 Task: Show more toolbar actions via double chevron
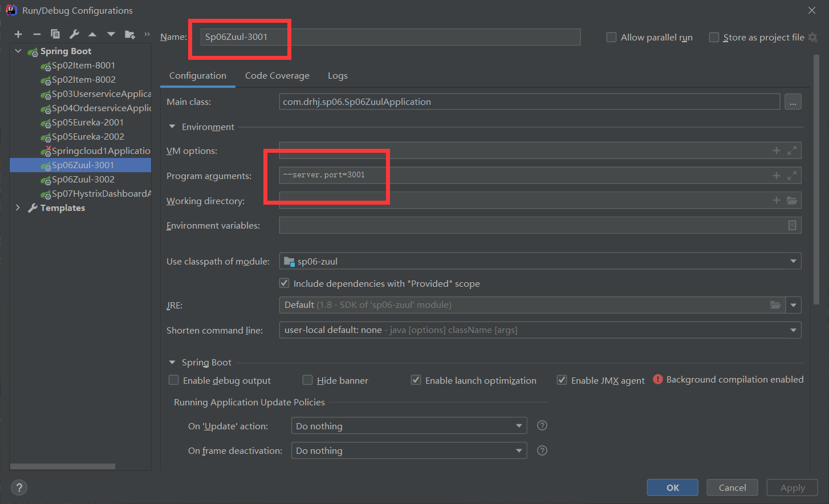tap(147, 34)
